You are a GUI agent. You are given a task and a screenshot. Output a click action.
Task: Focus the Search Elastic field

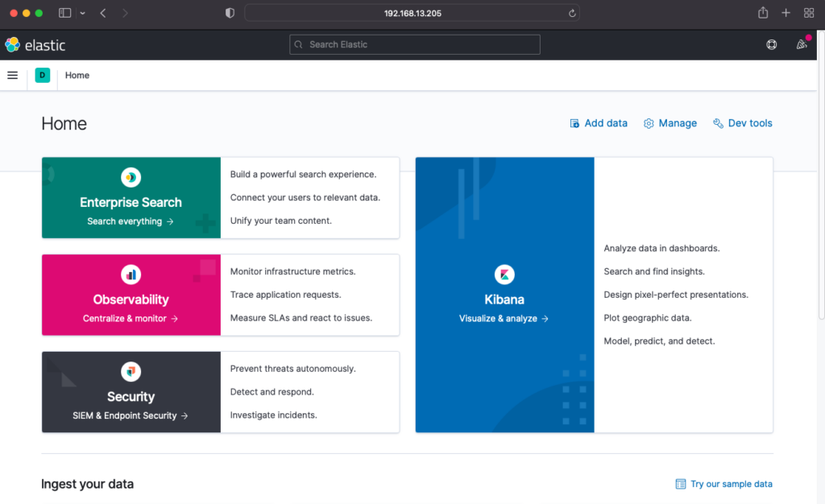[415, 44]
